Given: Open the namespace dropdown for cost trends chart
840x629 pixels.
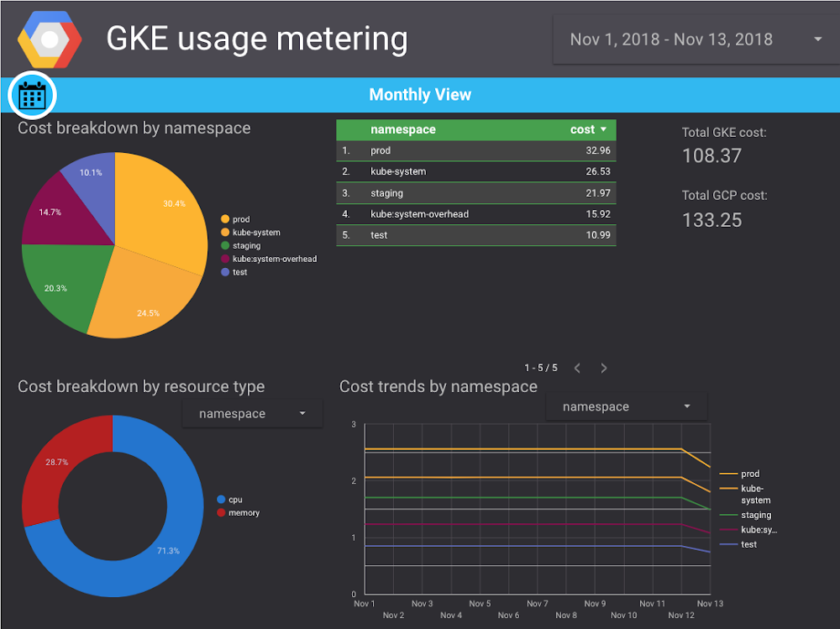Looking at the screenshot, I should pos(627,406).
